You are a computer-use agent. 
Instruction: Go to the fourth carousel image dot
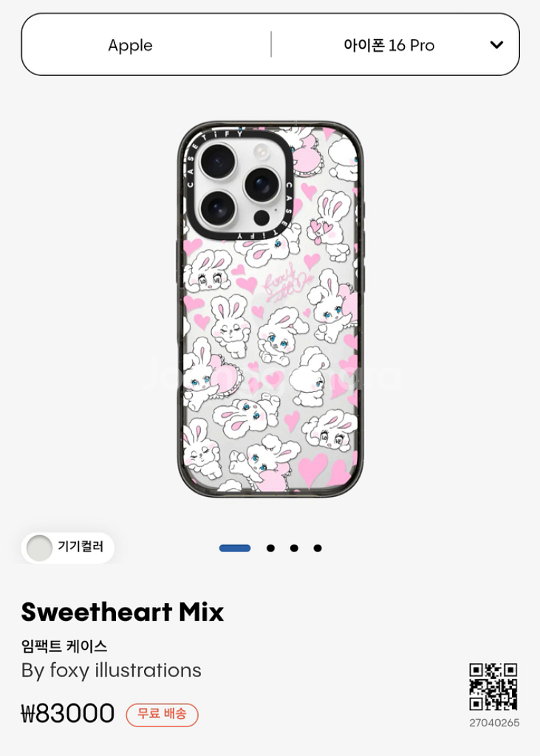[318, 549]
